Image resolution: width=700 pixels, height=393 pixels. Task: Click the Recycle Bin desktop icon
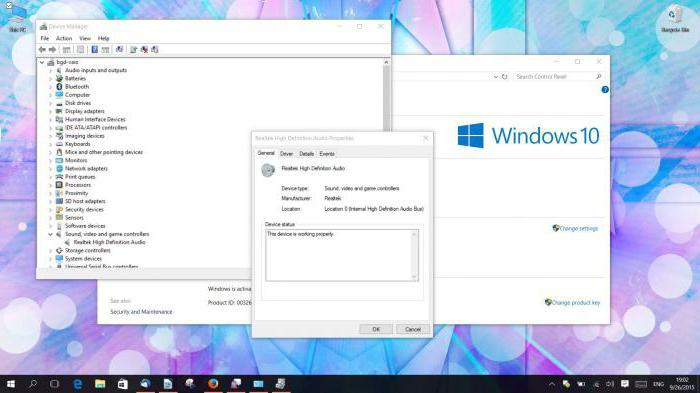(675, 19)
